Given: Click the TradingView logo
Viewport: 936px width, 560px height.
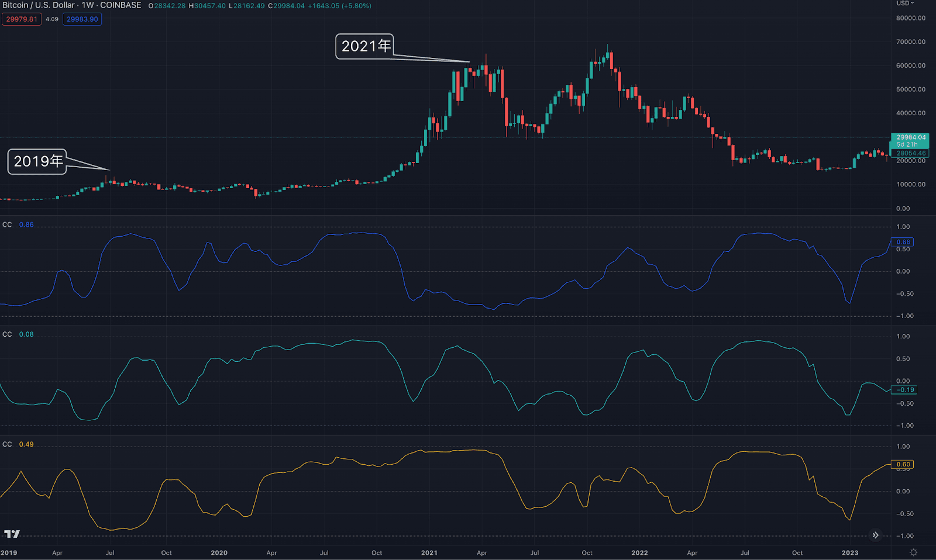Looking at the screenshot, I should [x=12, y=534].
